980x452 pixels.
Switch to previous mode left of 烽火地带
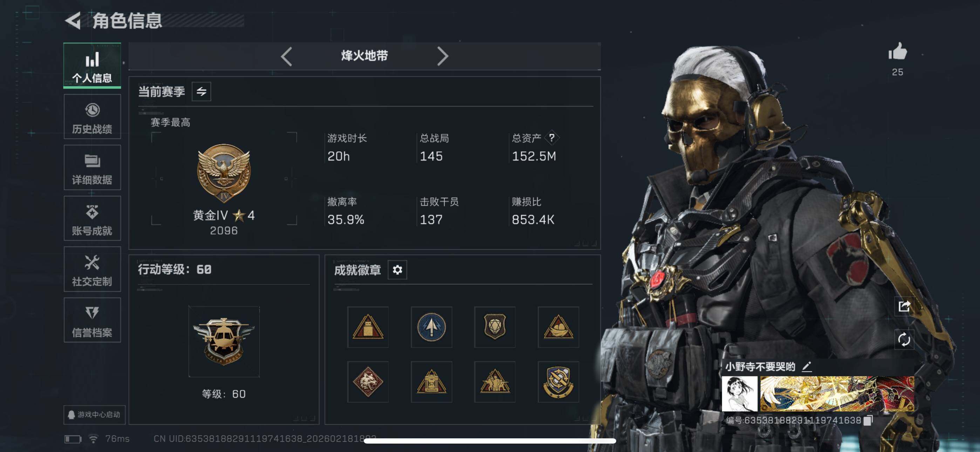tap(286, 56)
